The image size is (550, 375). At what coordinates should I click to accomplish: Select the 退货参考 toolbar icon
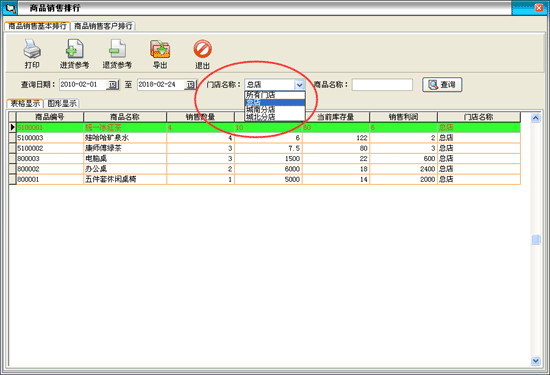click(x=117, y=49)
